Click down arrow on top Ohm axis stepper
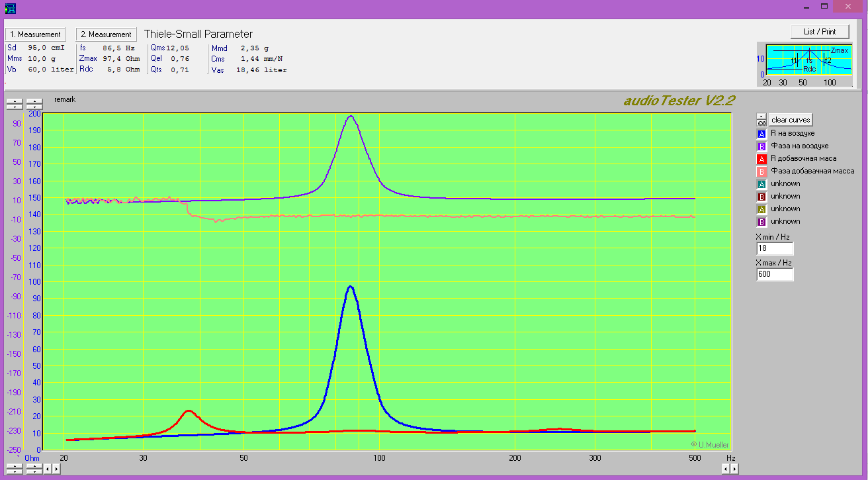The image size is (868, 480). tap(34, 107)
